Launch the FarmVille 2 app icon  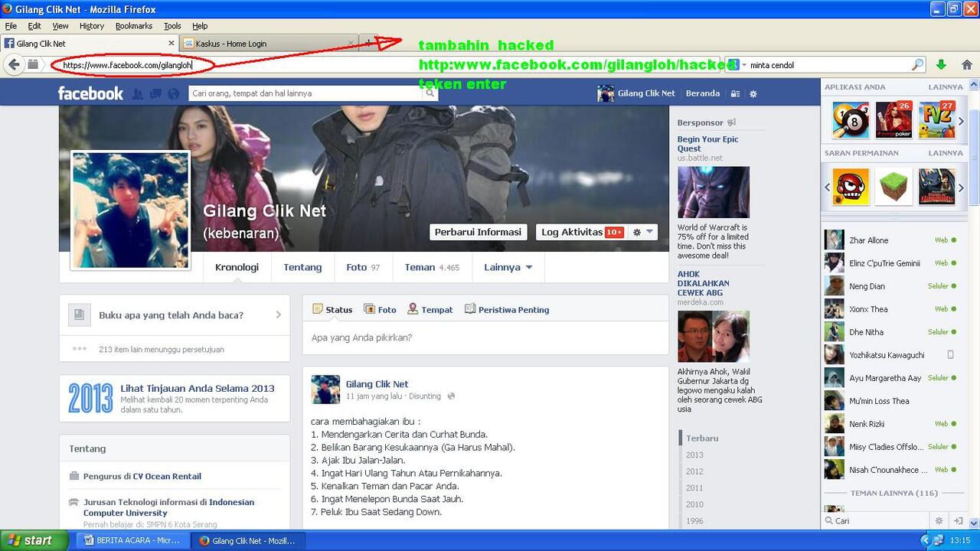click(x=937, y=119)
